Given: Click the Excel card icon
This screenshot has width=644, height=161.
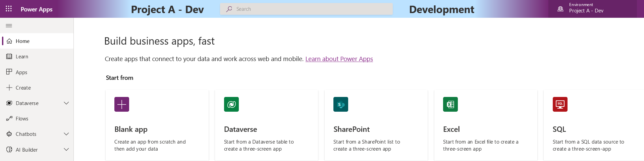Looking at the screenshot, I should [x=450, y=104].
